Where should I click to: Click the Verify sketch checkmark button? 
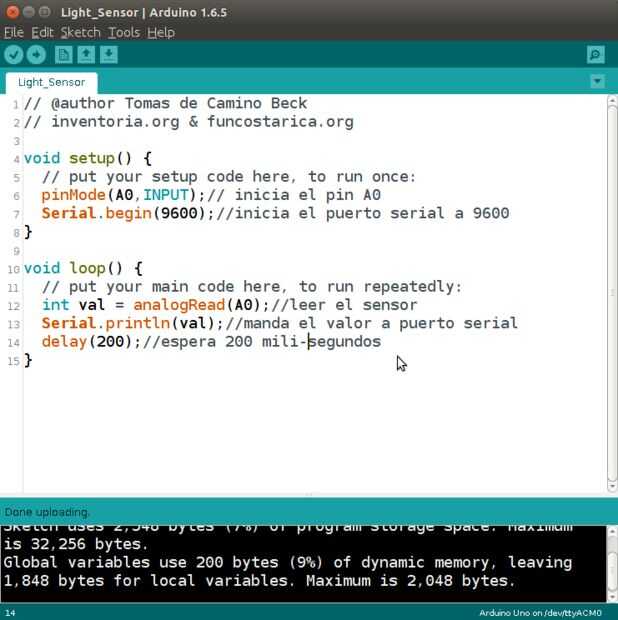pyautogui.click(x=14, y=55)
